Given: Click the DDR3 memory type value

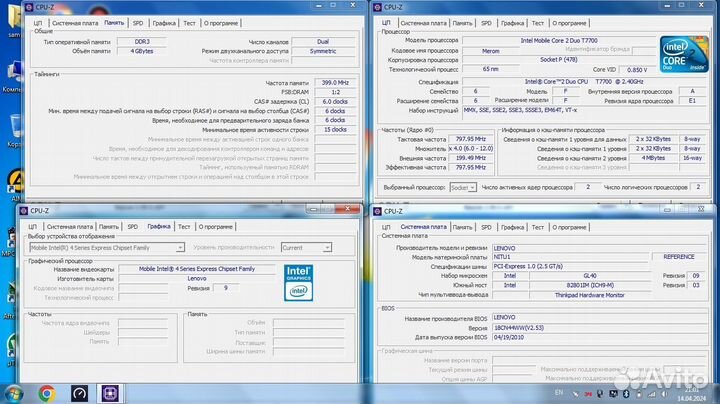Looking at the screenshot, I should pos(142,41).
